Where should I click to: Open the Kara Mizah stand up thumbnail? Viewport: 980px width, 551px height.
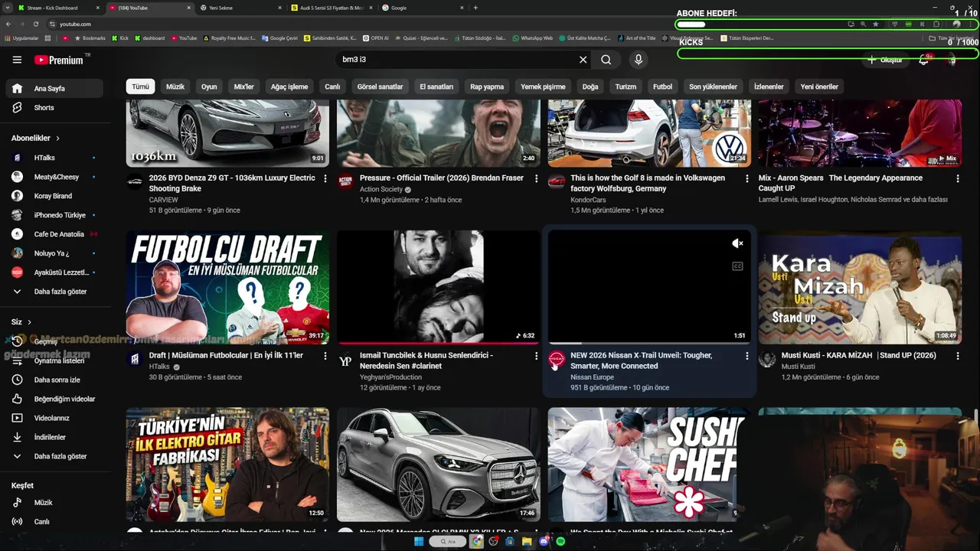point(860,287)
